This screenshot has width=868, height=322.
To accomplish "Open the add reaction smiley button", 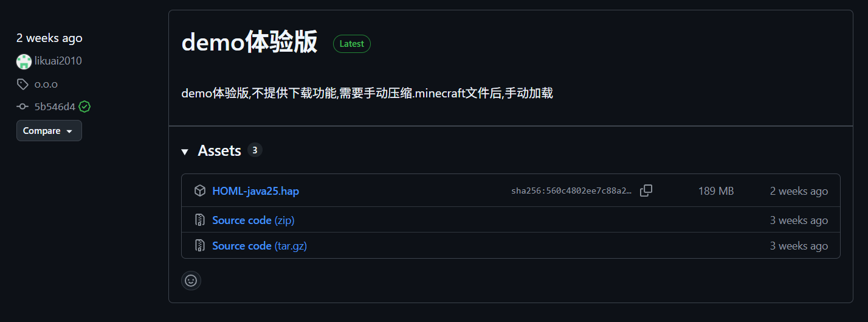I will click(x=191, y=281).
